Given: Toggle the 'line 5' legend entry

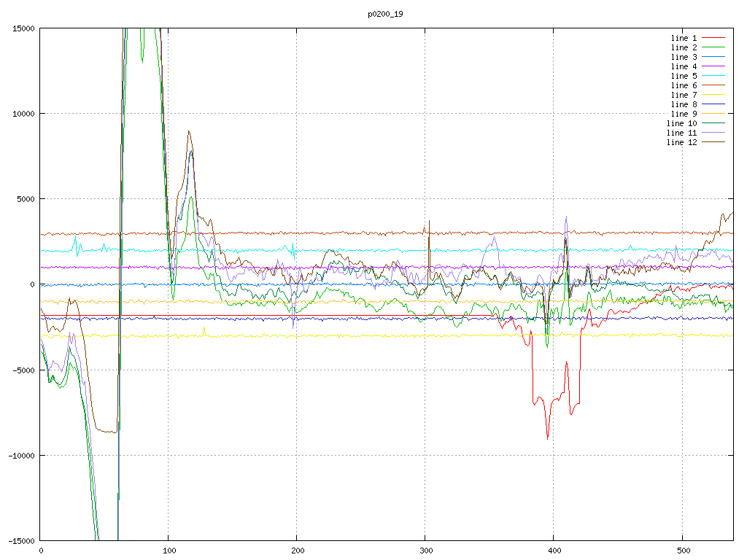Looking at the screenshot, I should tap(684, 76).
